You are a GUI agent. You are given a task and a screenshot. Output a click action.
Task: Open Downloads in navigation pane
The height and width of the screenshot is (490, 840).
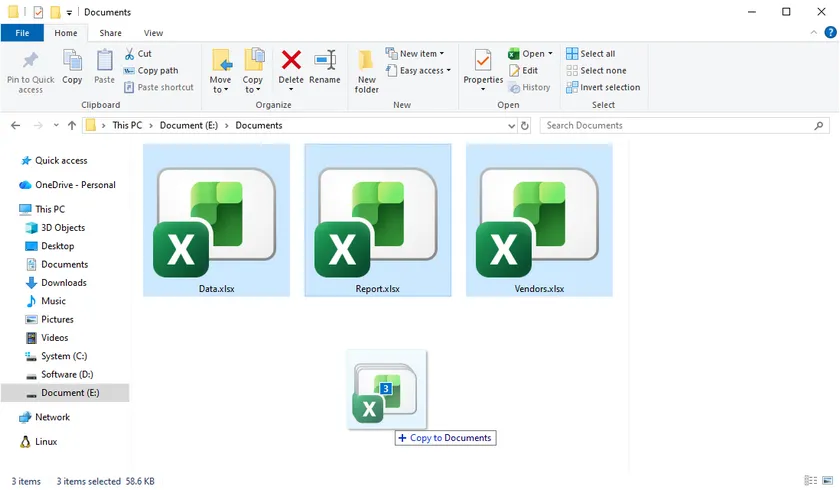(x=56, y=282)
